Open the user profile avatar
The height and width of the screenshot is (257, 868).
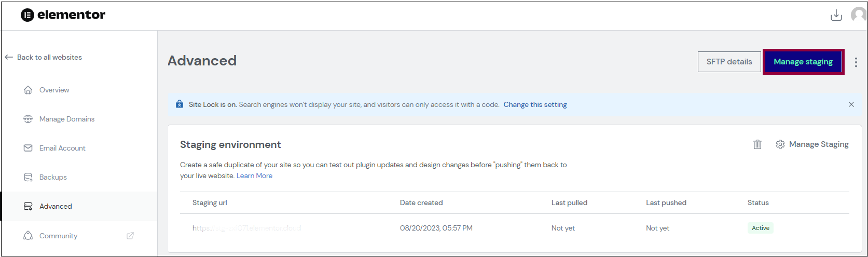(858, 15)
